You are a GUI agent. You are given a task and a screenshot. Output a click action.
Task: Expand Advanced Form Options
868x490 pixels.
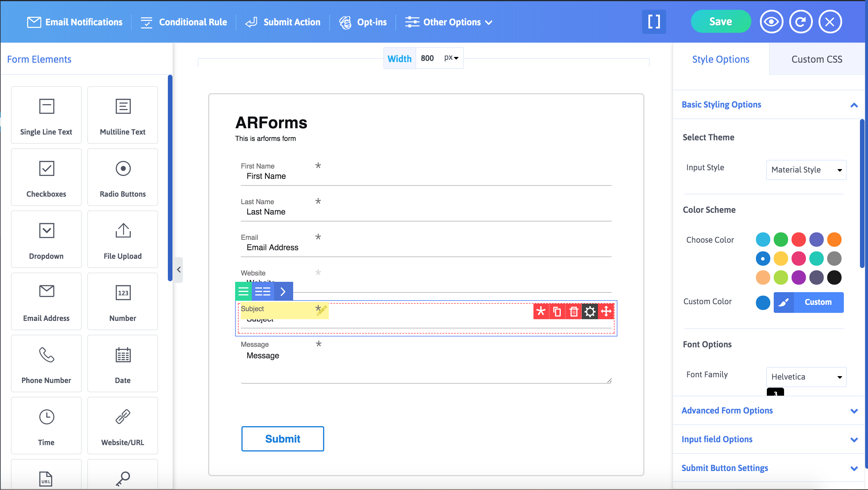point(727,410)
